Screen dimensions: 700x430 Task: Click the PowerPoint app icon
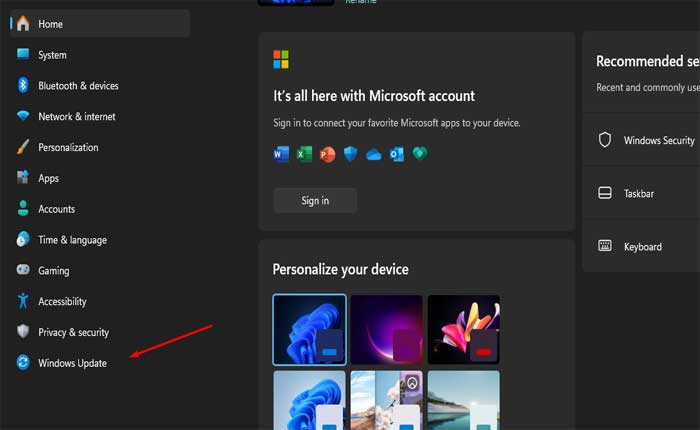point(327,154)
